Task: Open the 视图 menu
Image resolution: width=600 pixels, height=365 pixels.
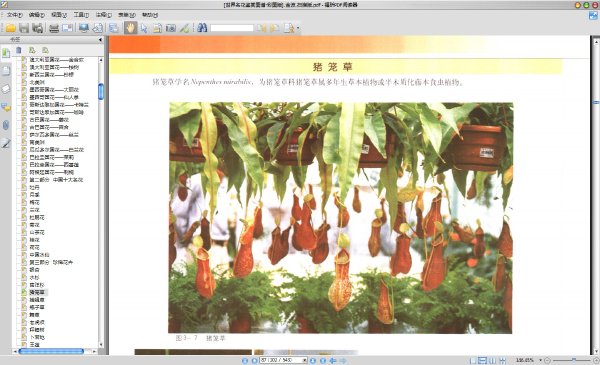Action: (x=59, y=15)
